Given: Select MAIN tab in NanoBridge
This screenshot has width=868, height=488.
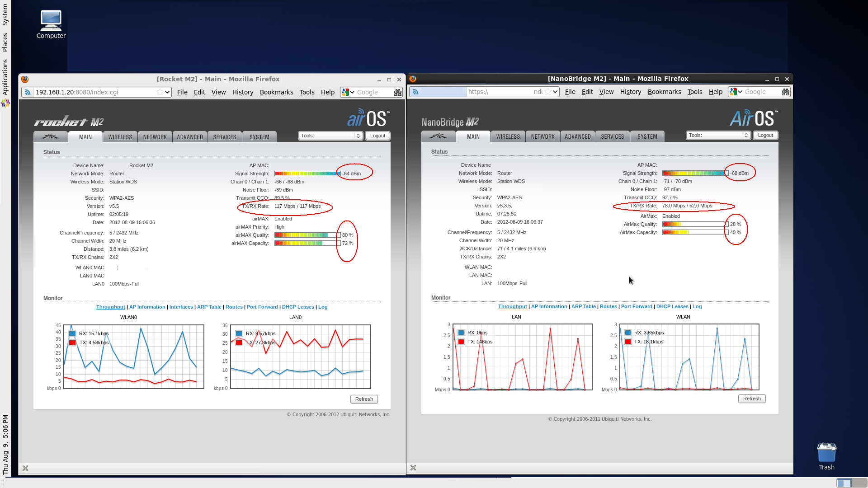Looking at the screenshot, I should [473, 136].
